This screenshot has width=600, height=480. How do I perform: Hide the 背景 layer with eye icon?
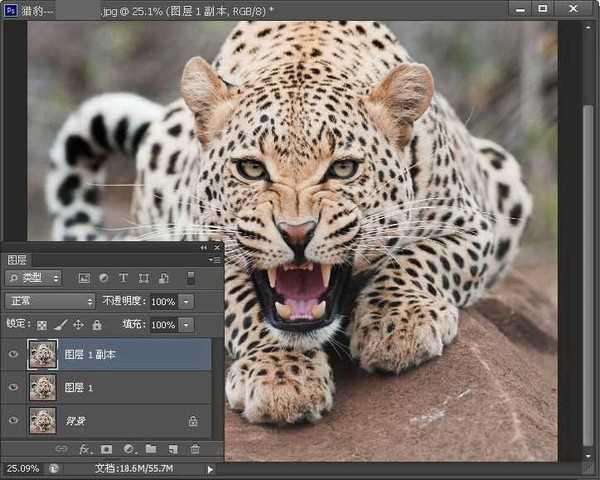13,421
